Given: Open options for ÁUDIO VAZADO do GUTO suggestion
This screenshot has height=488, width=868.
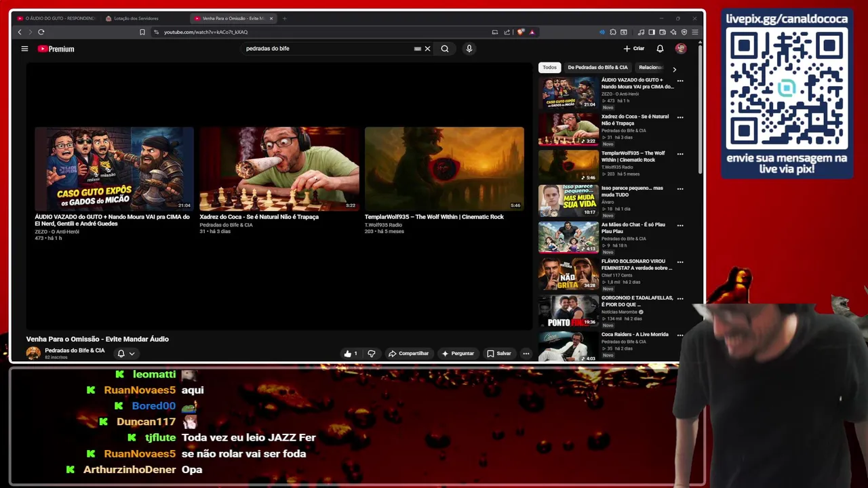Looking at the screenshot, I should 680,81.
